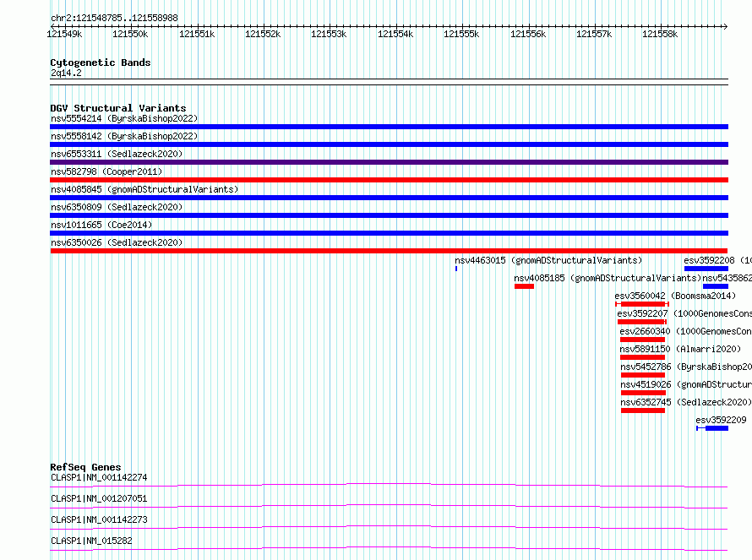
Task: Click the 121555k ruler position
Action: coord(461,34)
